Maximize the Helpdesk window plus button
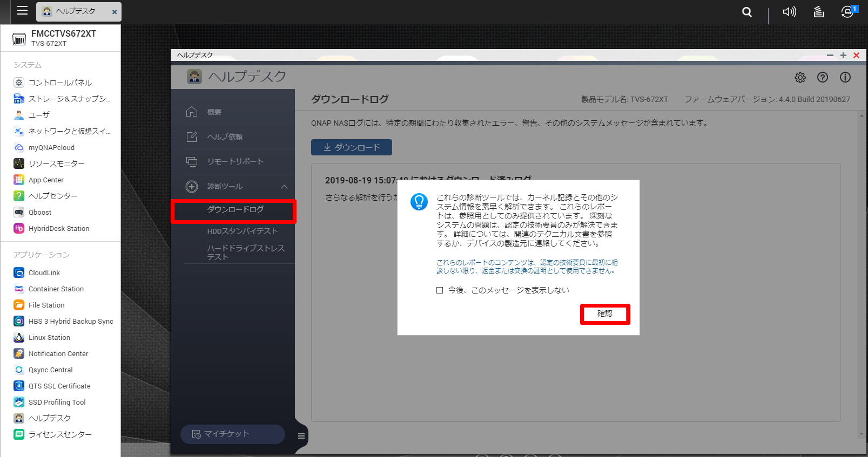 pos(843,55)
